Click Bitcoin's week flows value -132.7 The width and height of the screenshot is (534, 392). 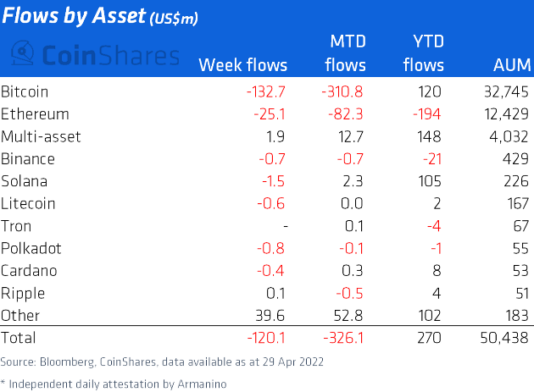click(266, 92)
